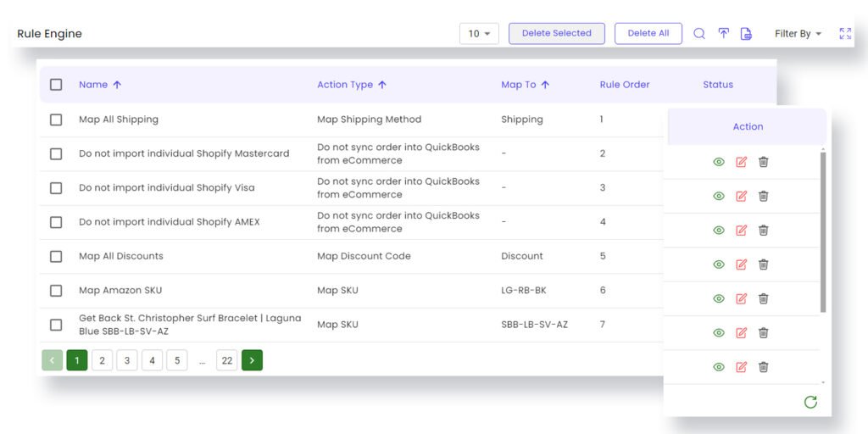Click the 'Map All Shipping' rule name
The height and width of the screenshot is (434, 868).
(x=119, y=120)
